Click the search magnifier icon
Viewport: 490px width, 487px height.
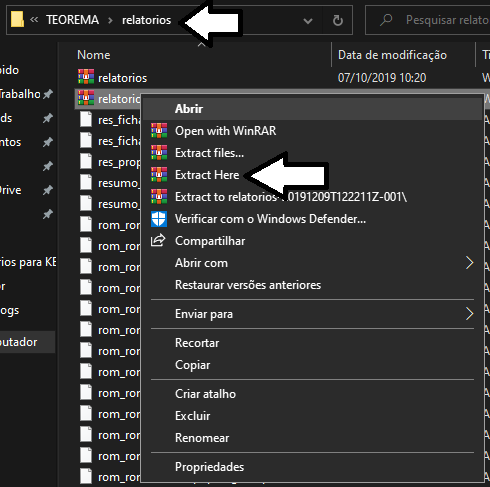pos(386,20)
